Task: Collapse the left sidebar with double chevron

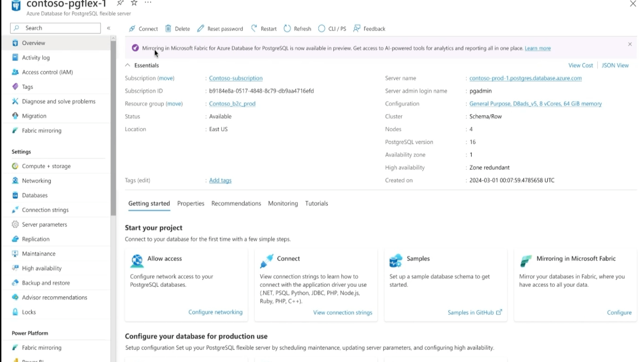Action: pyautogui.click(x=109, y=28)
